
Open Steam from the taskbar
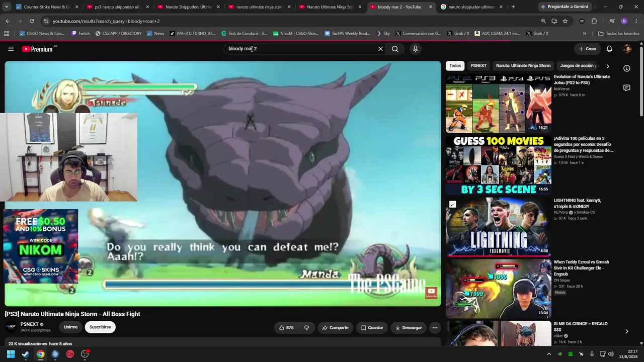pyautogui.click(x=26, y=354)
